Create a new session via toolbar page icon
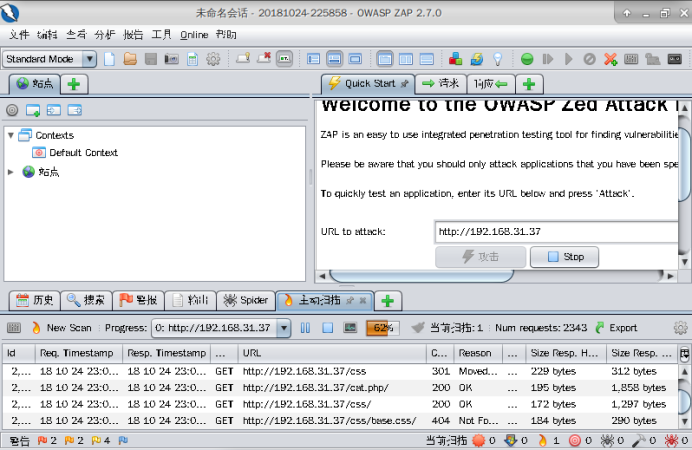The height and width of the screenshot is (450, 692). [x=109, y=59]
